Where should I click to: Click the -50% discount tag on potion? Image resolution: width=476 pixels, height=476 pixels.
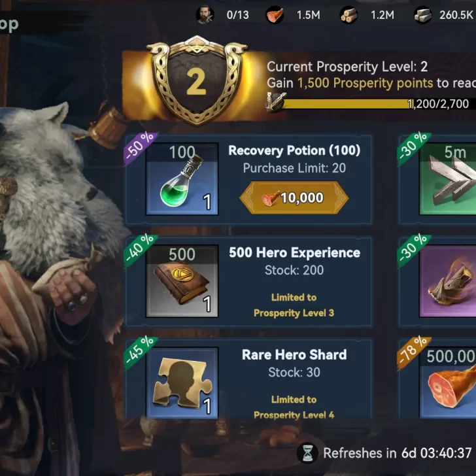(x=140, y=148)
